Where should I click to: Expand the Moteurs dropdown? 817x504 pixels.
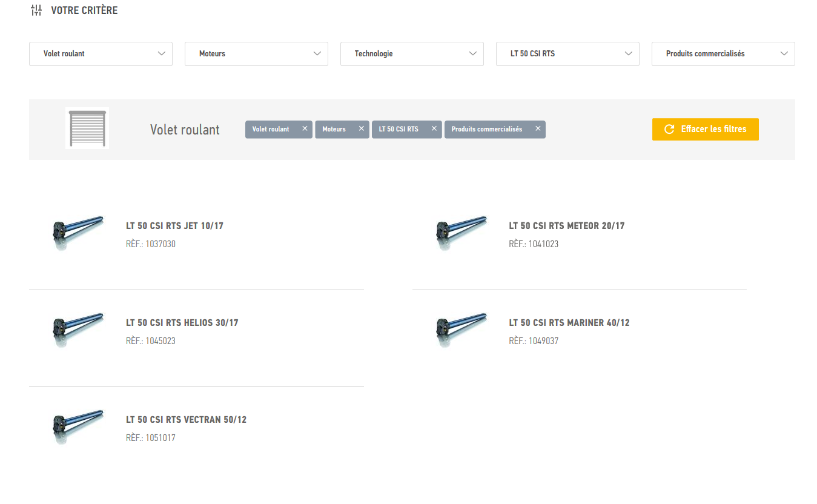coord(256,54)
